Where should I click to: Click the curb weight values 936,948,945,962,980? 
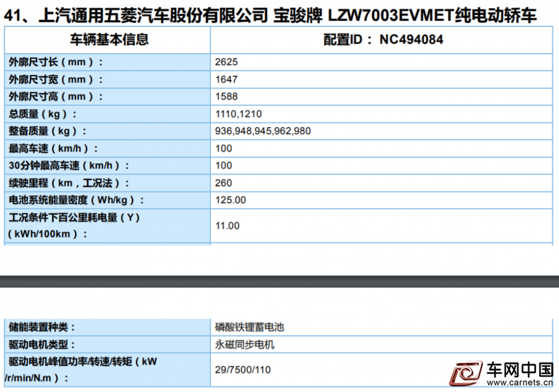click(263, 131)
